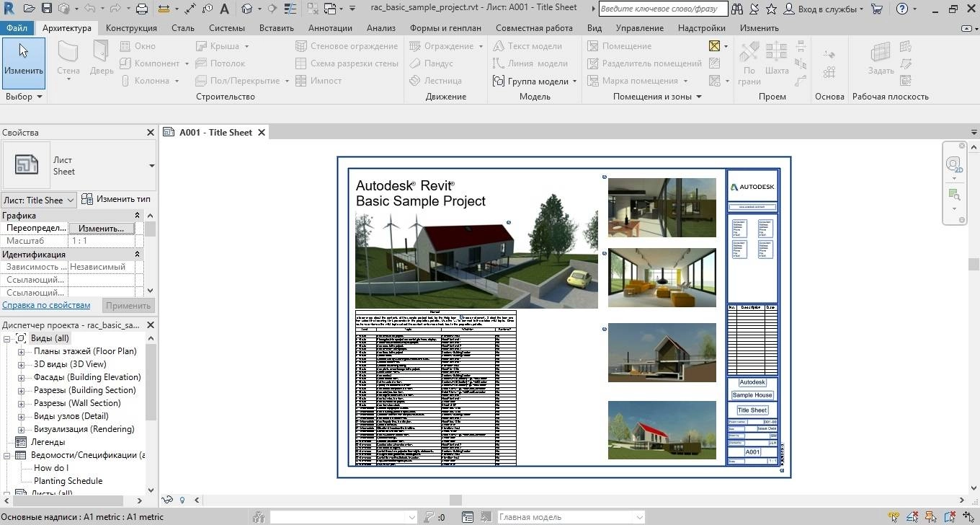Click the sheet type thumbnail in Properties
The height and width of the screenshot is (525, 980).
pyautogui.click(x=27, y=165)
